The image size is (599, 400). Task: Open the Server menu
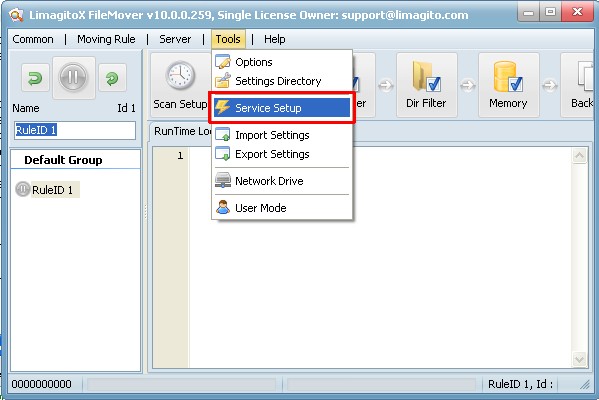[x=175, y=39]
